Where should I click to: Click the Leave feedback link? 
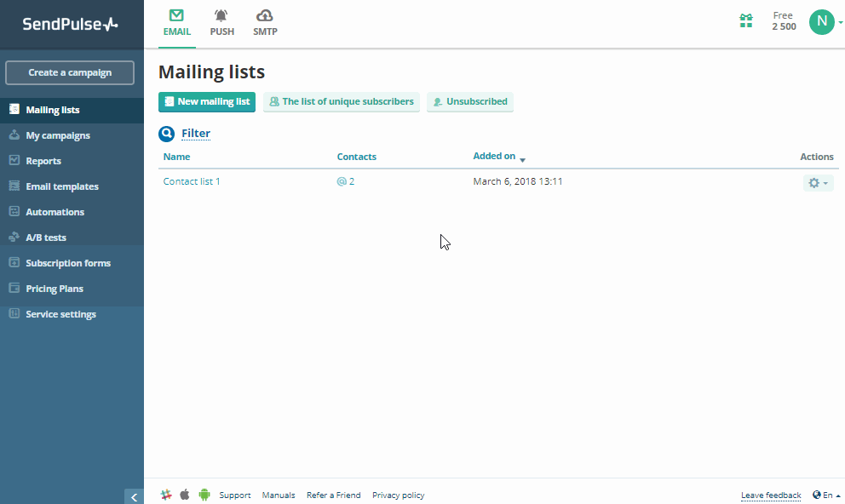click(x=770, y=495)
